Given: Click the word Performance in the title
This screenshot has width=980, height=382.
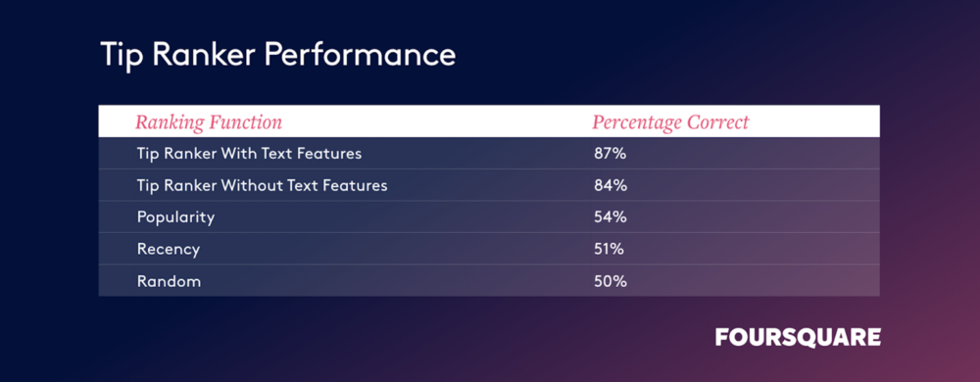Looking at the screenshot, I should click(360, 56).
